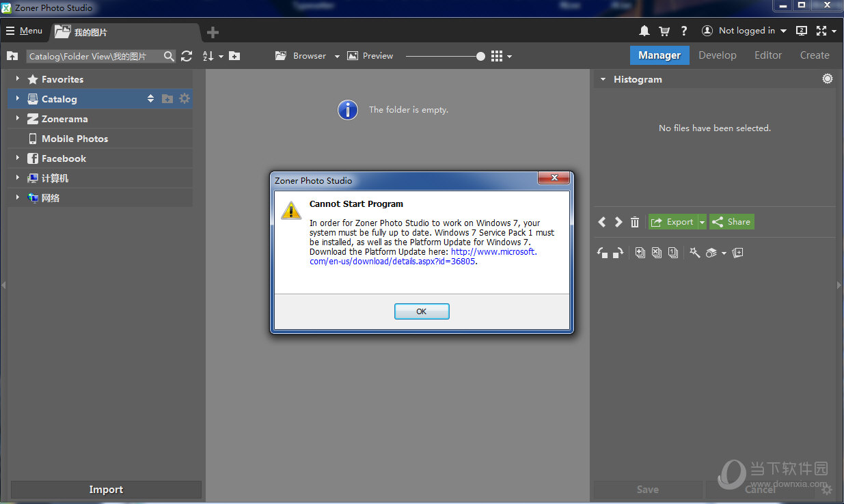The height and width of the screenshot is (504, 844).
Task: Open Histogram panel settings
Action: [828, 79]
